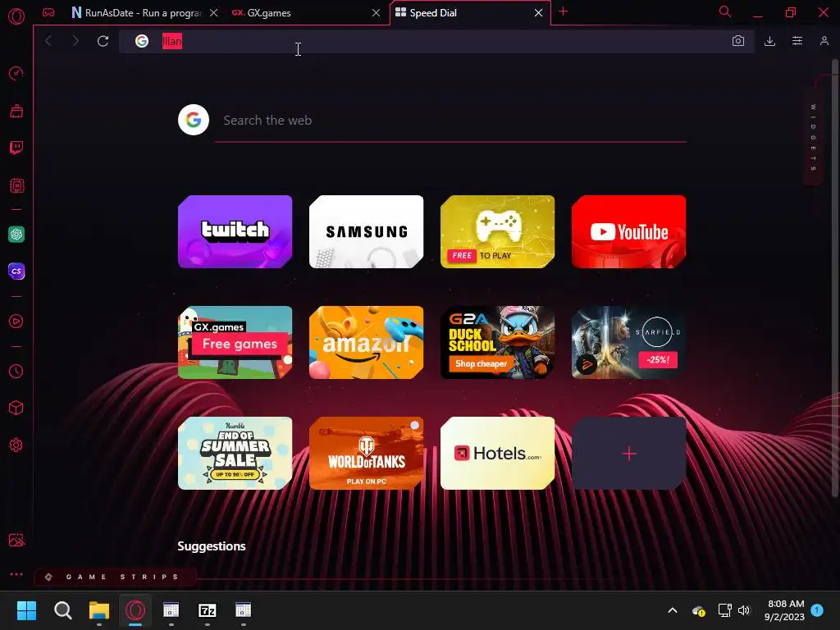Add a new speed dial site
This screenshot has height=630, width=840.
click(x=629, y=453)
